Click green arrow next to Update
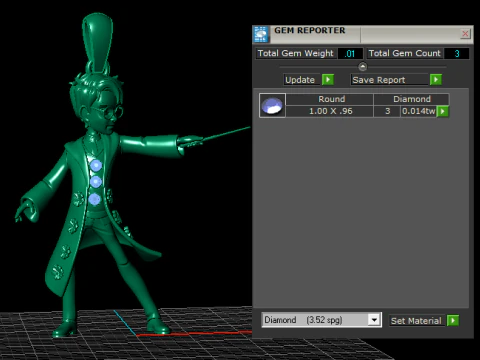The width and height of the screenshot is (480, 360). 328,80
